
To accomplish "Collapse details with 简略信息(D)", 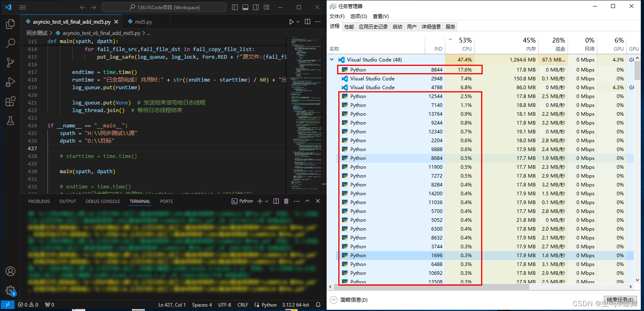I will (349, 300).
